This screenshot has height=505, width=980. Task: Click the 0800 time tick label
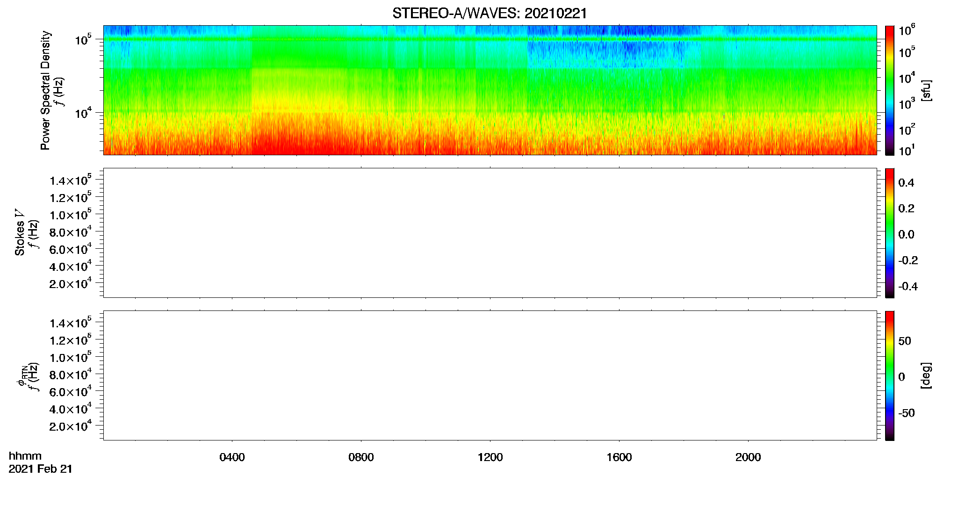[x=361, y=457]
